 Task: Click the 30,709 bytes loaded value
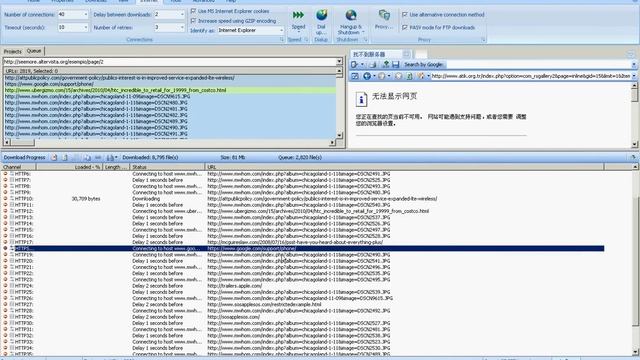[x=86, y=199]
